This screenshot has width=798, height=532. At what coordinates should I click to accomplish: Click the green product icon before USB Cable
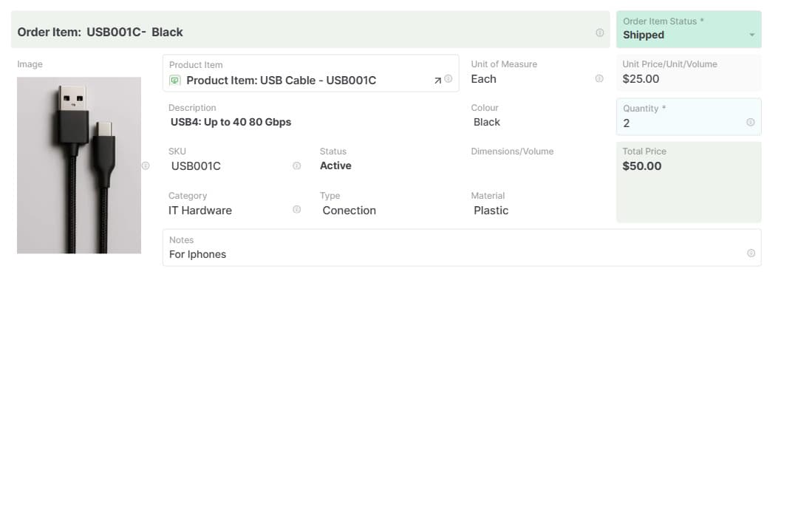(x=175, y=80)
